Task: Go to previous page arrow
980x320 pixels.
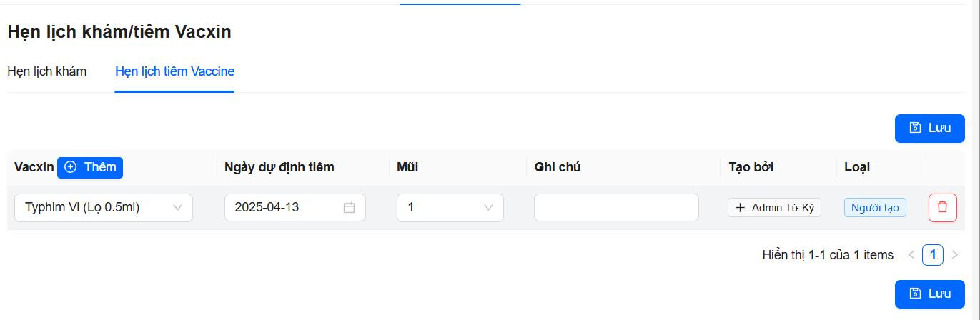Action: (x=911, y=255)
